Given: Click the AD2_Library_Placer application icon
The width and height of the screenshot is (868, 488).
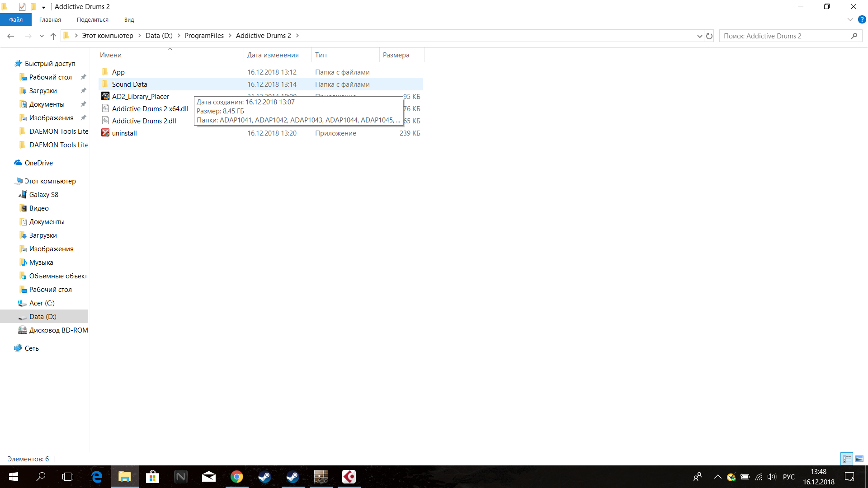Looking at the screenshot, I should coord(105,96).
